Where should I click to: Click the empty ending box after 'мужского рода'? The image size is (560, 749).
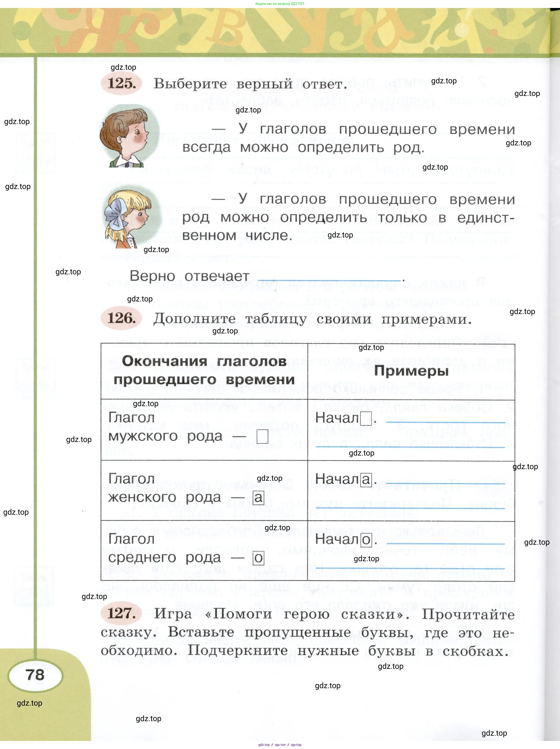point(262,436)
